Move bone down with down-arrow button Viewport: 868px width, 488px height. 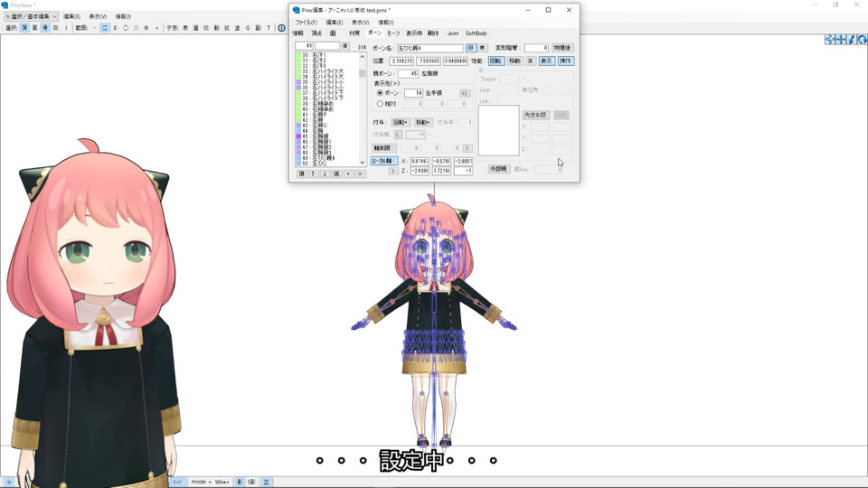[x=325, y=174]
